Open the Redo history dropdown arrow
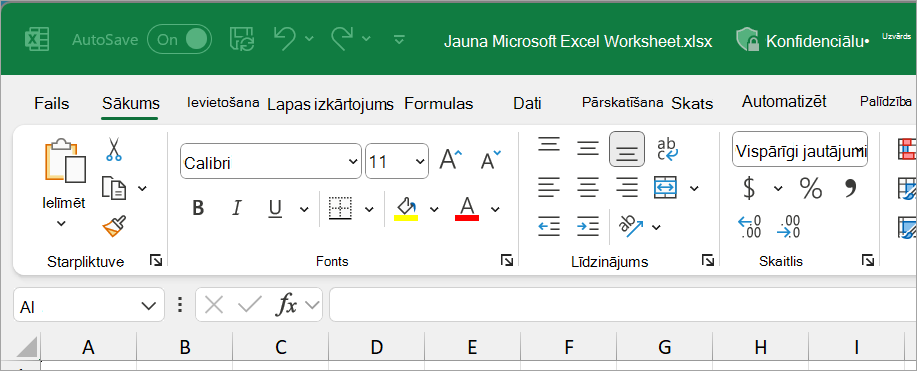The width and height of the screenshot is (917, 371). coord(366,39)
